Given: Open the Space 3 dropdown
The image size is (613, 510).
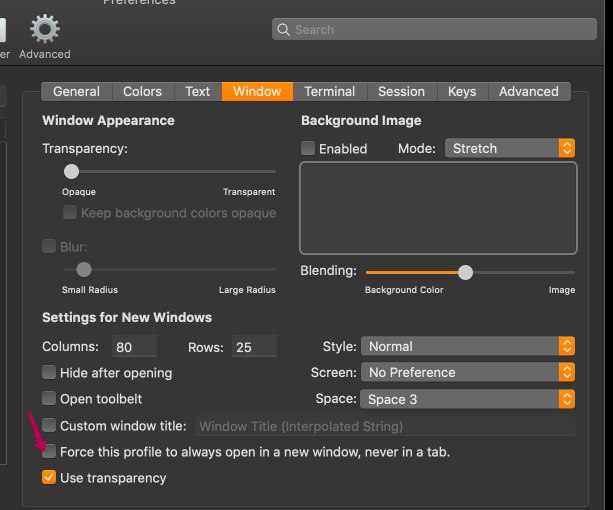Looking at the screenshot, I should 468,399.
